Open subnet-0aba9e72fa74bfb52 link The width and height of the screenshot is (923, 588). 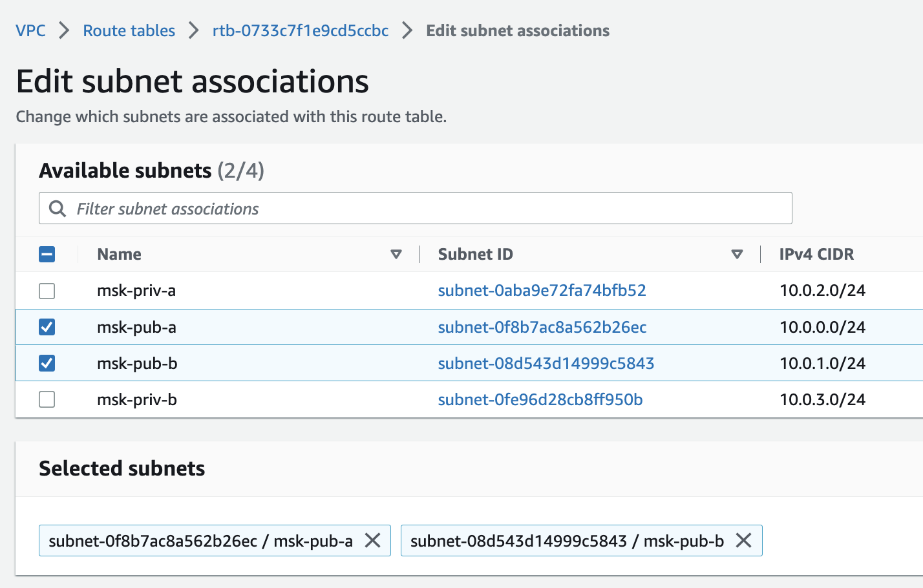(x=542, y=291)
